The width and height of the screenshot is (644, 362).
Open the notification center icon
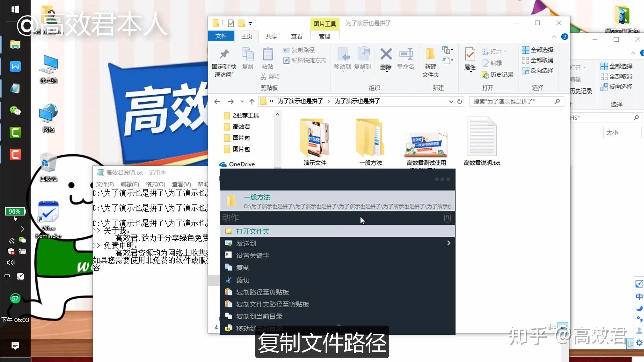pyautogui.click(x=15, y=346)
